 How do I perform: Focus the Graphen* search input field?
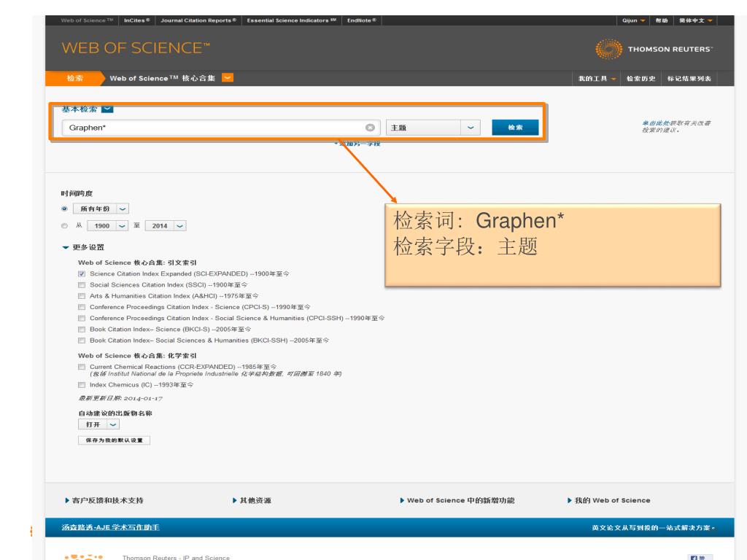point(221,128)
